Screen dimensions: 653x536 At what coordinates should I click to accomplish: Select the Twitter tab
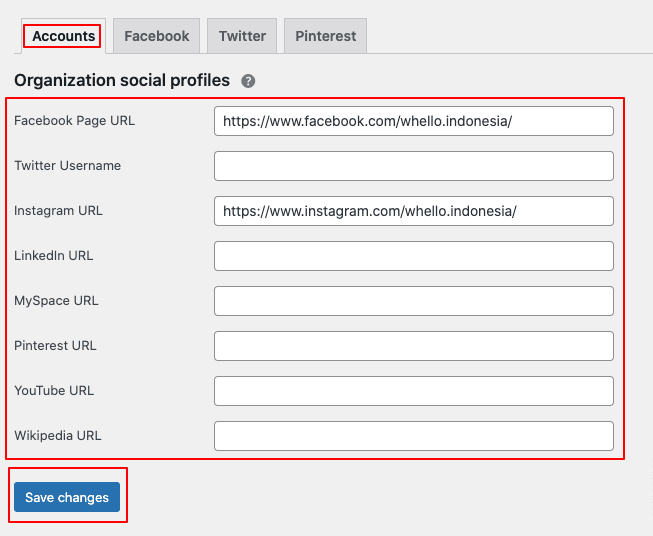tap(242, 36)
